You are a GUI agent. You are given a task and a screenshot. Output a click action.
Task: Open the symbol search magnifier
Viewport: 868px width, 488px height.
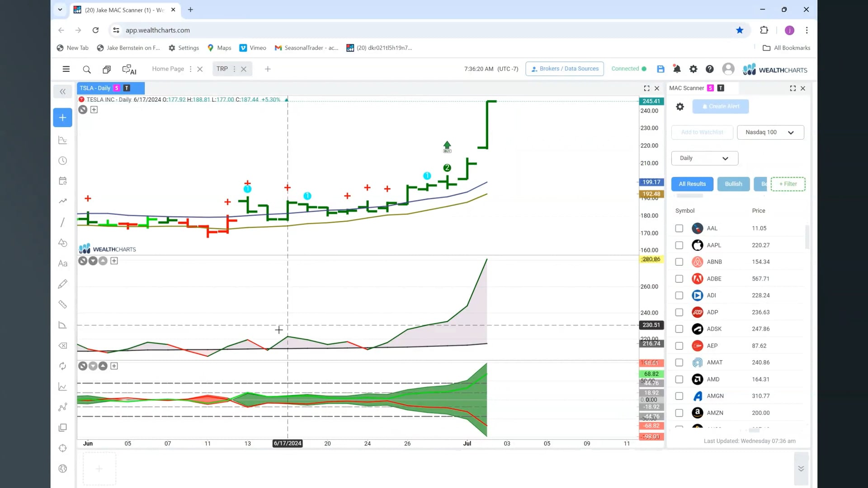coord(87,69)
